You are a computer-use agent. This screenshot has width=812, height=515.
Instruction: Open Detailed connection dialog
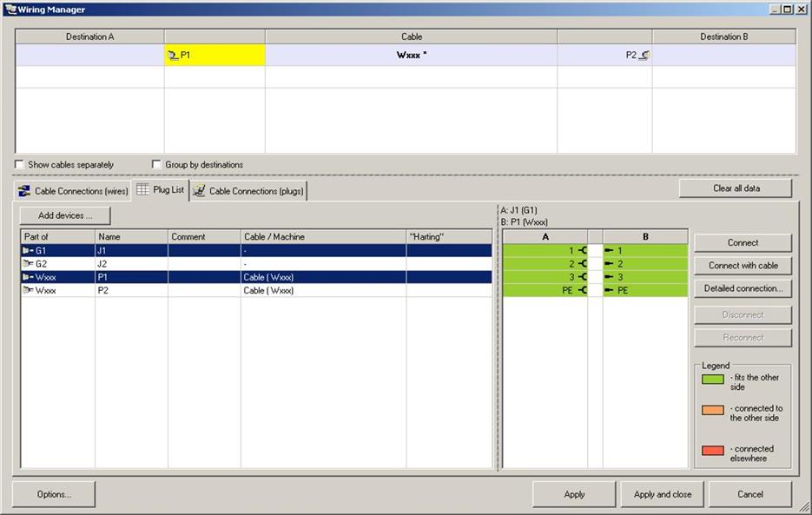click(x=743, y=288)
